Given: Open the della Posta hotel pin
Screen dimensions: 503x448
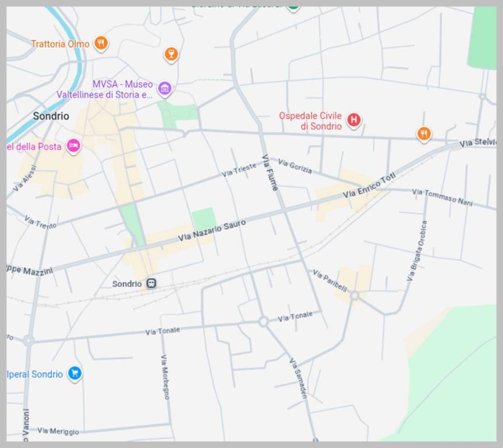Looking at the screenshot, I should (x=73, y=146).
